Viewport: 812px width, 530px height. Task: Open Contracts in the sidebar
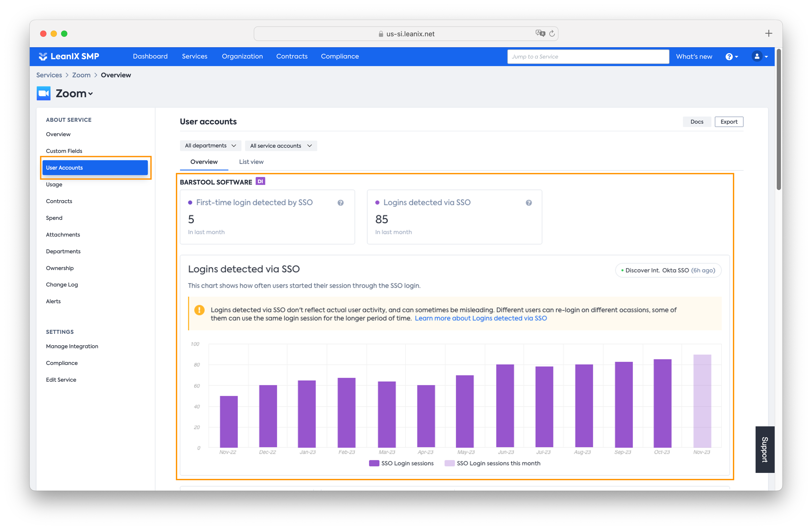(59, 201)
